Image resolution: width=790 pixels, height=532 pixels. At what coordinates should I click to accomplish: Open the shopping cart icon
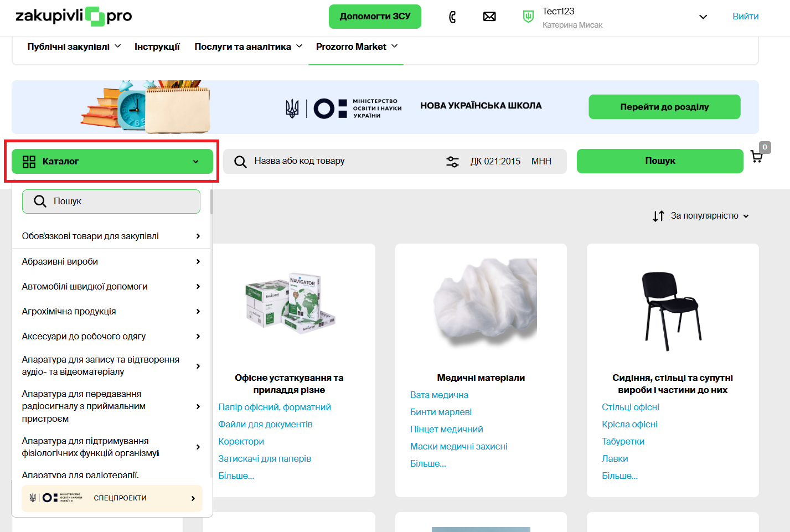756,157
